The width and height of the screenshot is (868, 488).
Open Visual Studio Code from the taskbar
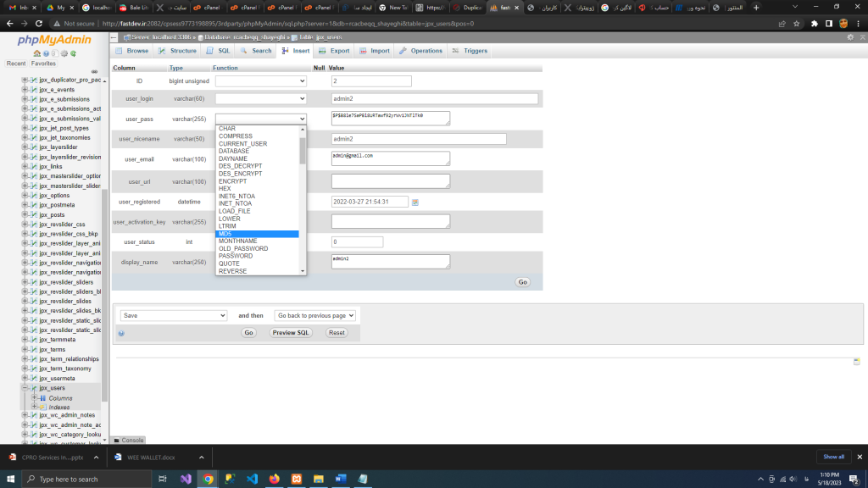coord(252,479)
